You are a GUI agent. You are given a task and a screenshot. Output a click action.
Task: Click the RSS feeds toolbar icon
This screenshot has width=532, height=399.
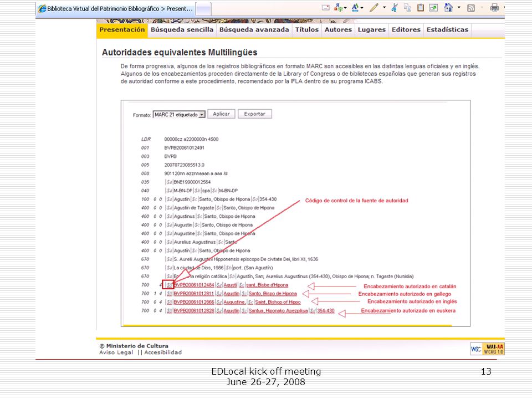pos(471,8)
